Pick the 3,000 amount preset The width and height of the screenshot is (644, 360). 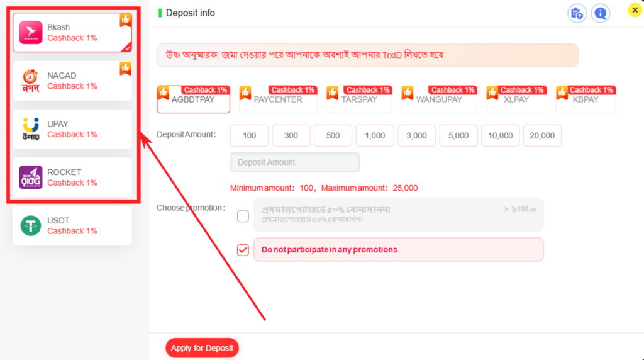point(416,135)
